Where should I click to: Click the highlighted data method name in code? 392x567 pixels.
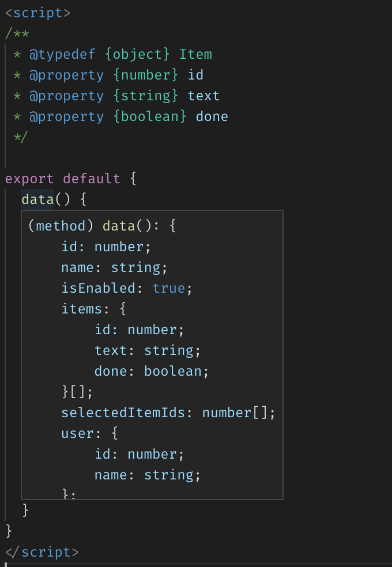coord(37,199)
